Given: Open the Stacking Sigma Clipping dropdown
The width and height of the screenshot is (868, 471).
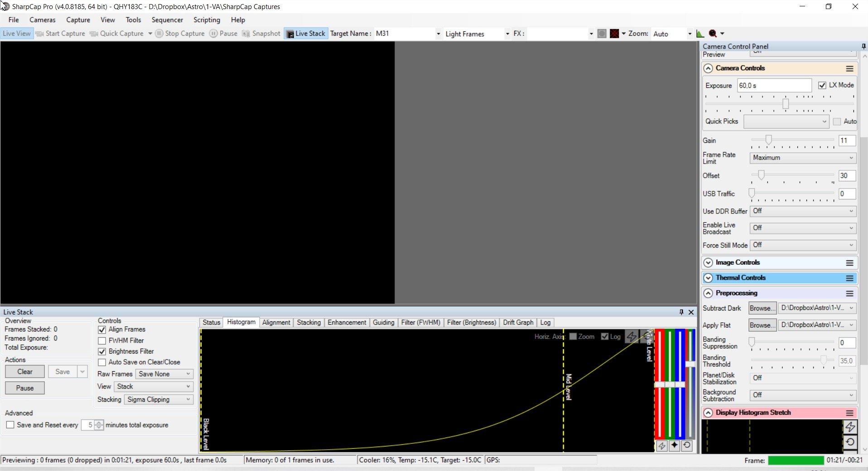Looking at the screenshot, I should tap(159, 399).
